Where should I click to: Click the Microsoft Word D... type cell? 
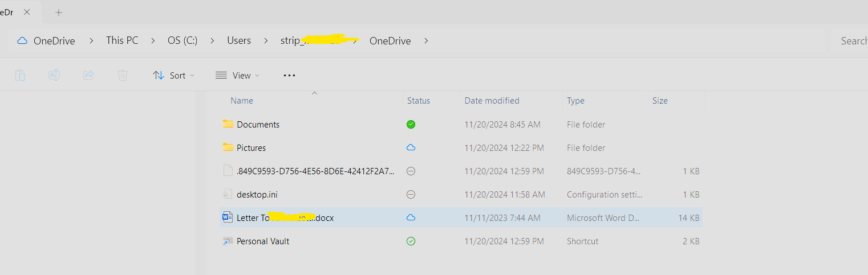point(603,217)
